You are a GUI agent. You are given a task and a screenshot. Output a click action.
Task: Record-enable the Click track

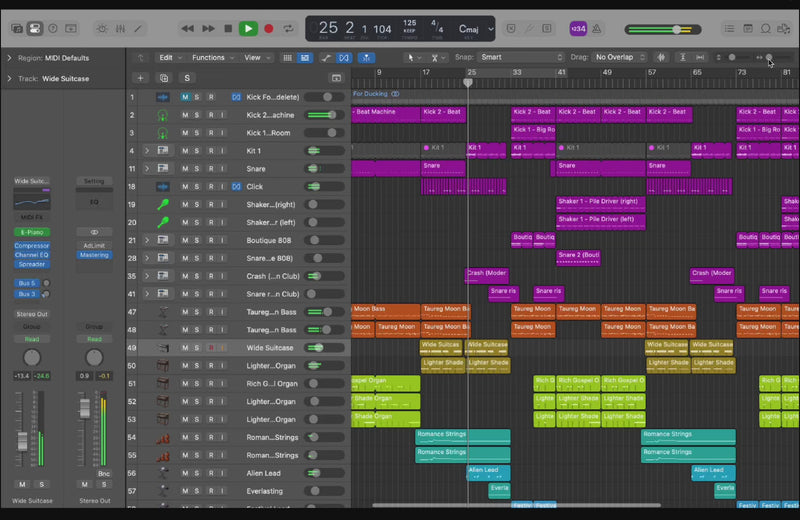coord(210,186)
